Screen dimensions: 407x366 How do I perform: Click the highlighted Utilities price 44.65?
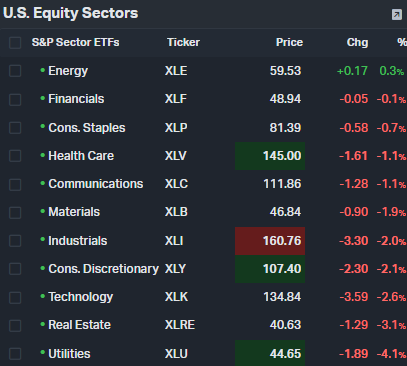point(270,353)
